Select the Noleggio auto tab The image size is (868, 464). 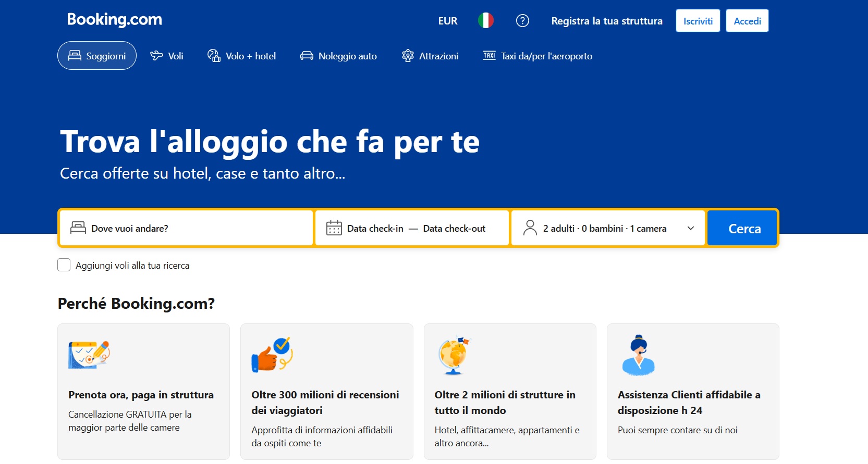pyautogui.click(x=338, y=56)
